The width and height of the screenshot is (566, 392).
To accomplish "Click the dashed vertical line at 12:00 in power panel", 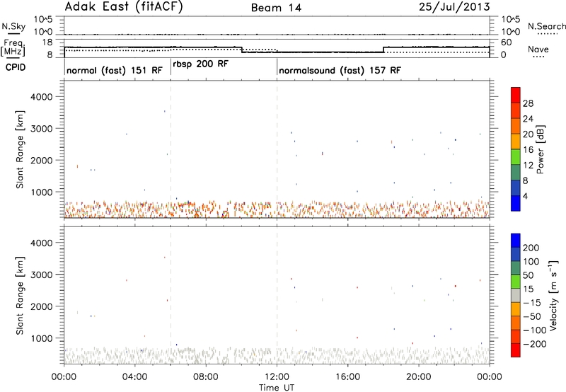I will pyautogui.click(x=277, y=149).
